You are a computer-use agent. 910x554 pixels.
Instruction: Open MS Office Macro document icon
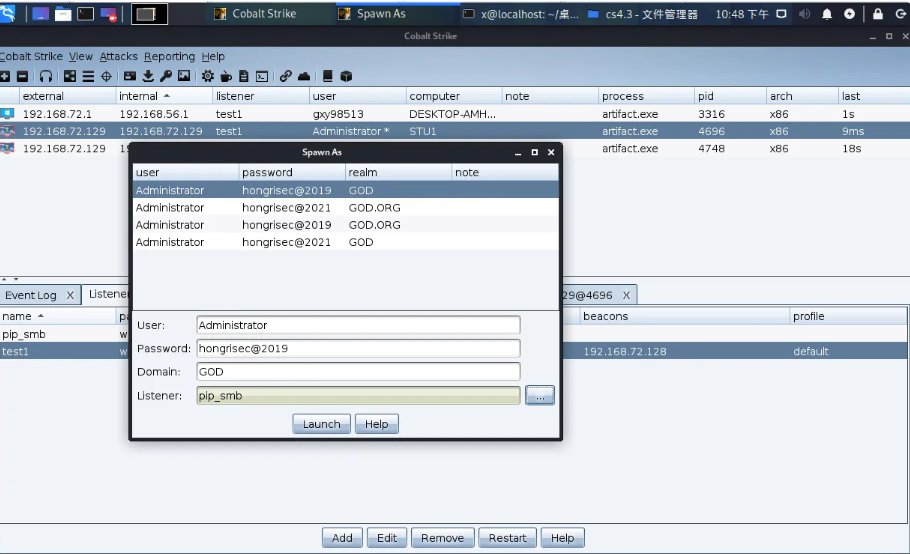244,76
